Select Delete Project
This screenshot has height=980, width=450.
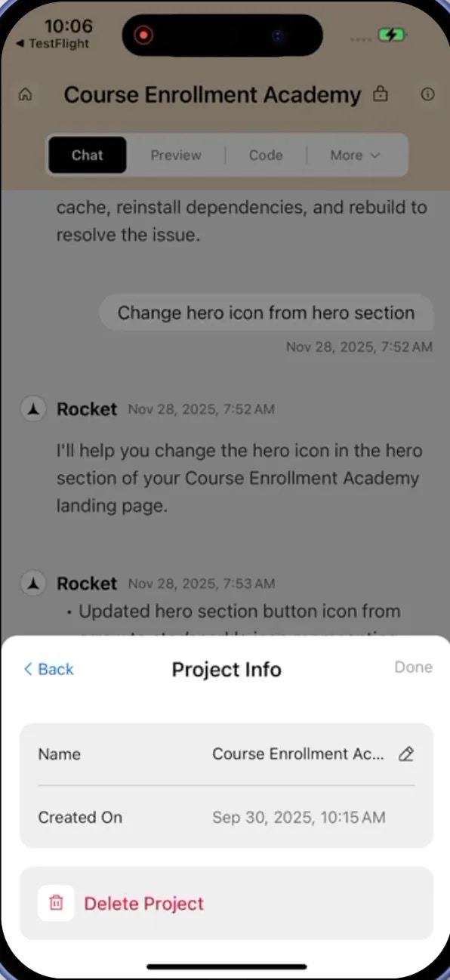(x=143, y=903)
